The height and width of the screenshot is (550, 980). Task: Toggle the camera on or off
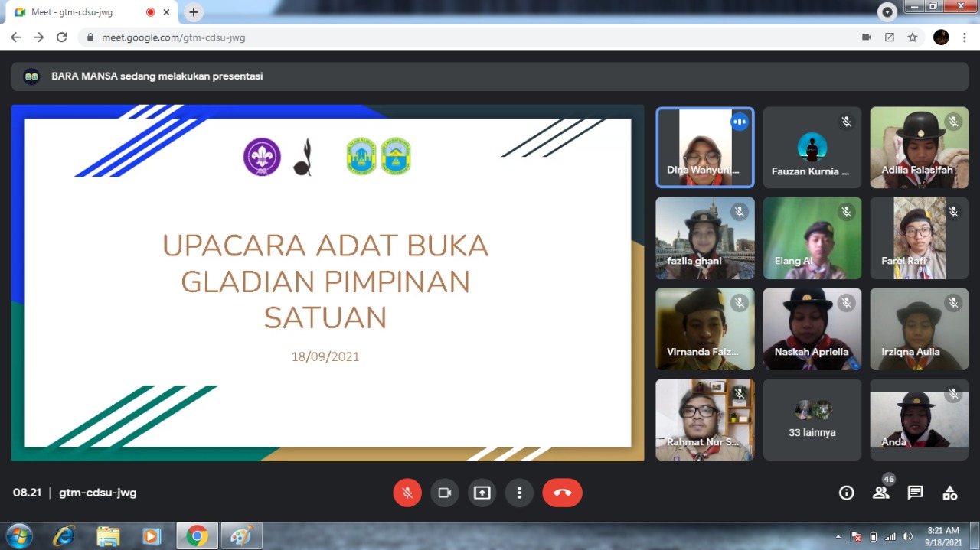(x=444, y=493)
